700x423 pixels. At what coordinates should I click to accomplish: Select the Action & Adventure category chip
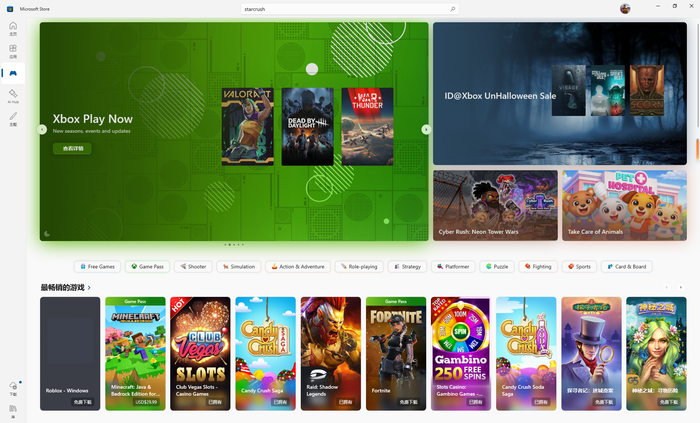[x=298, y=267]
